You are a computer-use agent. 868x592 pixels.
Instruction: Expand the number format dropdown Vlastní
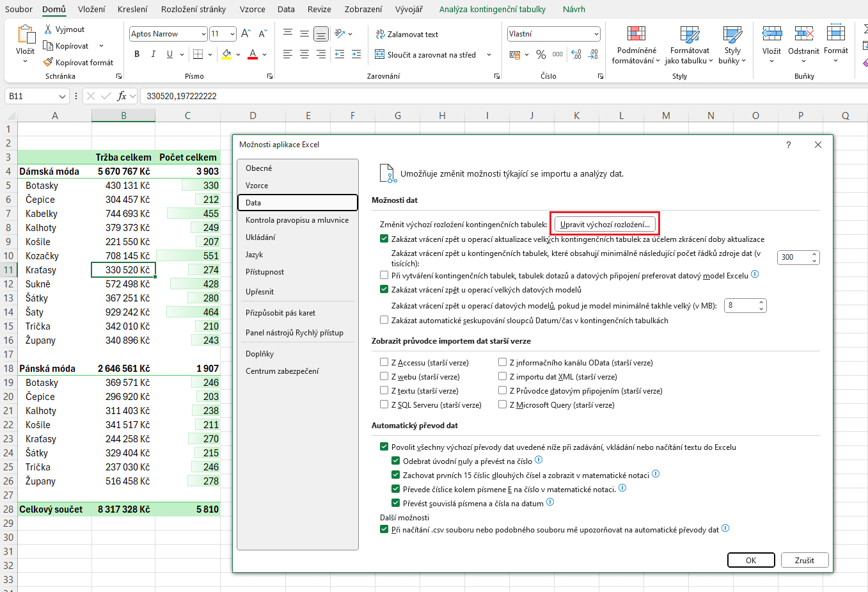tap(596, 34)
